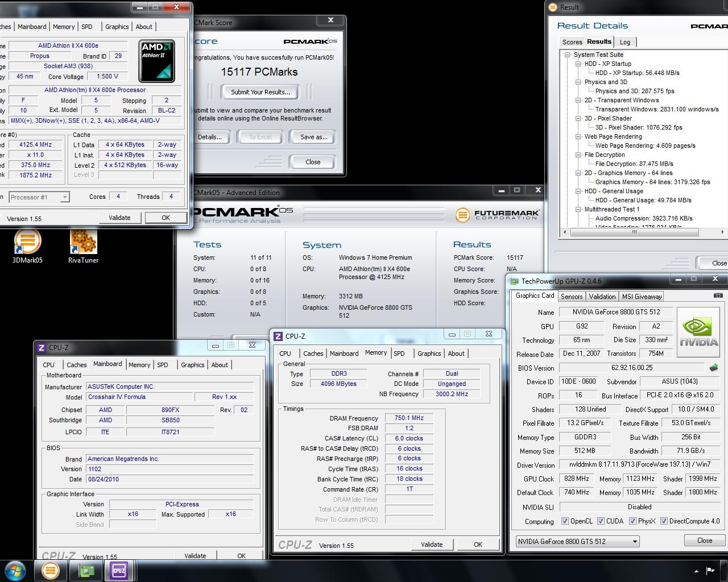The image size is (728, 582).
Task: Click the 15117 PCMarks score text
Action: pos(259,72)
